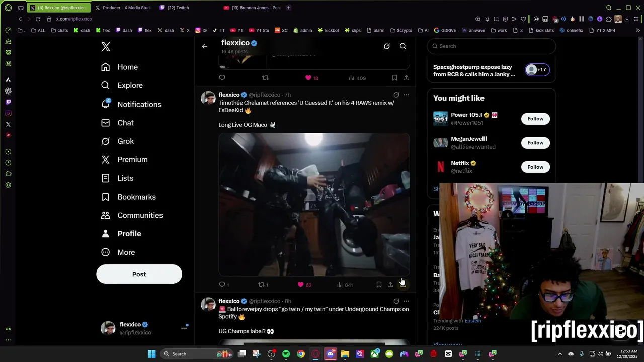The image size is (644, 362).
Task: Like the Timothée Chalamet post
Action: [301, 285]
